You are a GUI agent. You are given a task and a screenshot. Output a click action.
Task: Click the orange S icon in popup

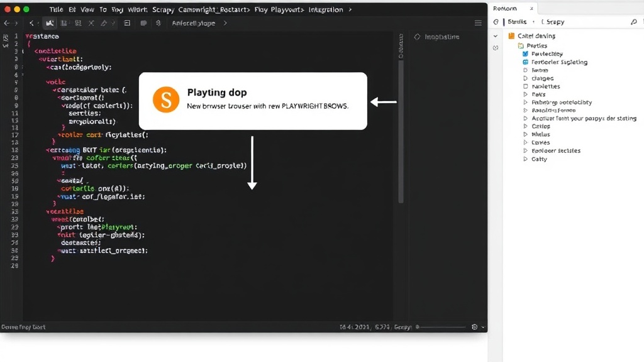166,99
